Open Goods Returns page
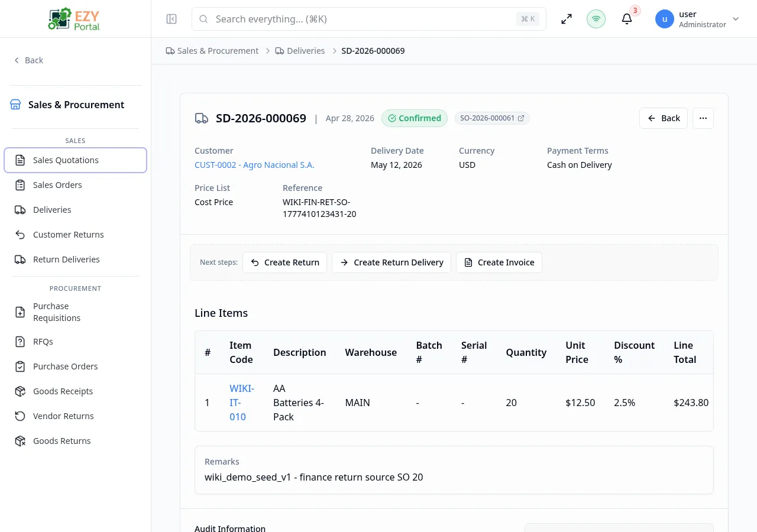This screenshot has height=532, width=757. [x=75, y=441]
